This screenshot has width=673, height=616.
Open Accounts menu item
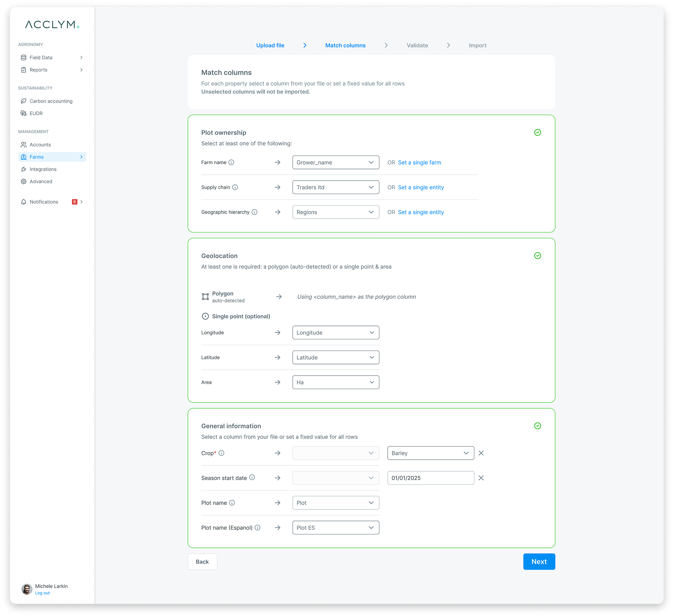tap(52, 145)
